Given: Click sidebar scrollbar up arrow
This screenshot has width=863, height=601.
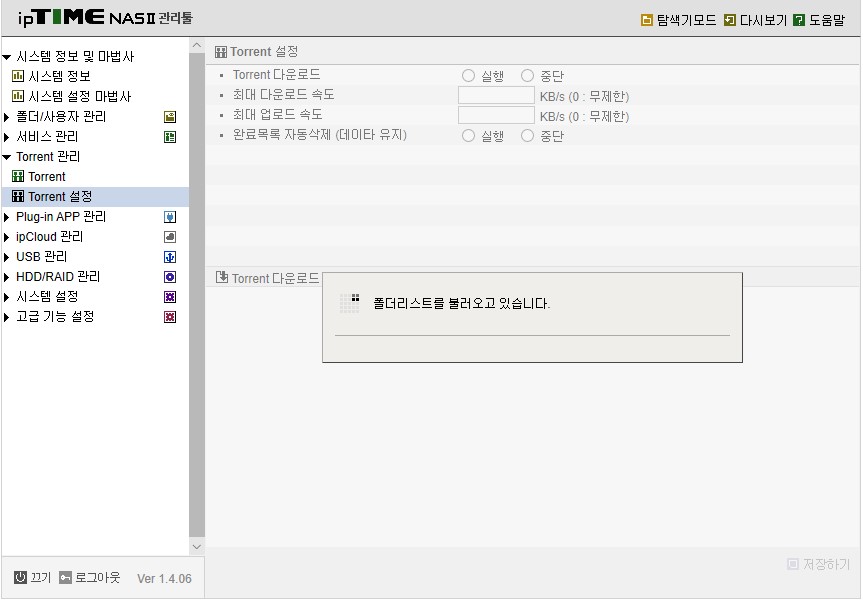Looking at the screenshot, I should (197, 46).
